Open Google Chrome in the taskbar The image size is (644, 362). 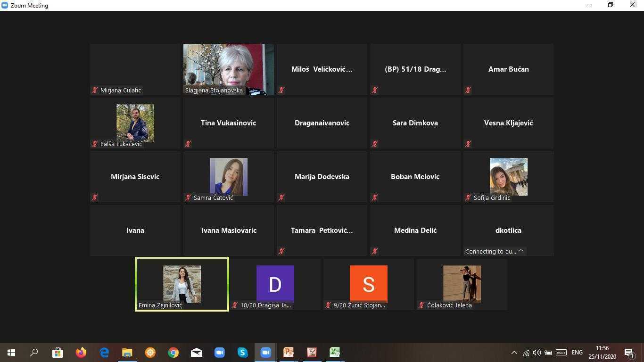pyautogui.click(x=173, y=352)
